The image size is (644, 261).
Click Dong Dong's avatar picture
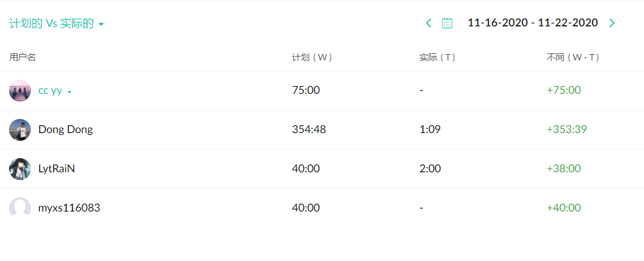[20, 130]
